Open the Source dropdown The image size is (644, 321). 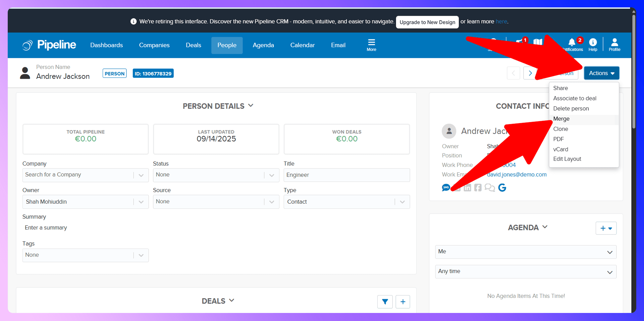click(216, 202)
